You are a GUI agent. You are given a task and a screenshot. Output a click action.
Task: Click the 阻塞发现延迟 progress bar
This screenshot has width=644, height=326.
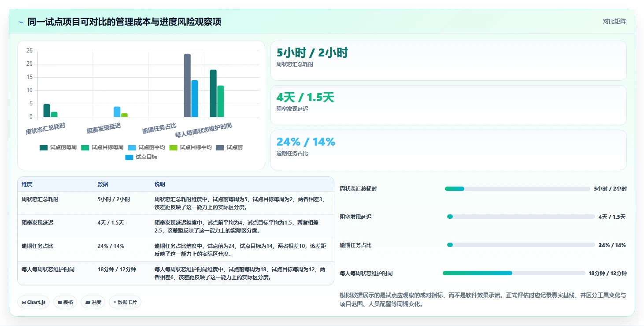521,217
